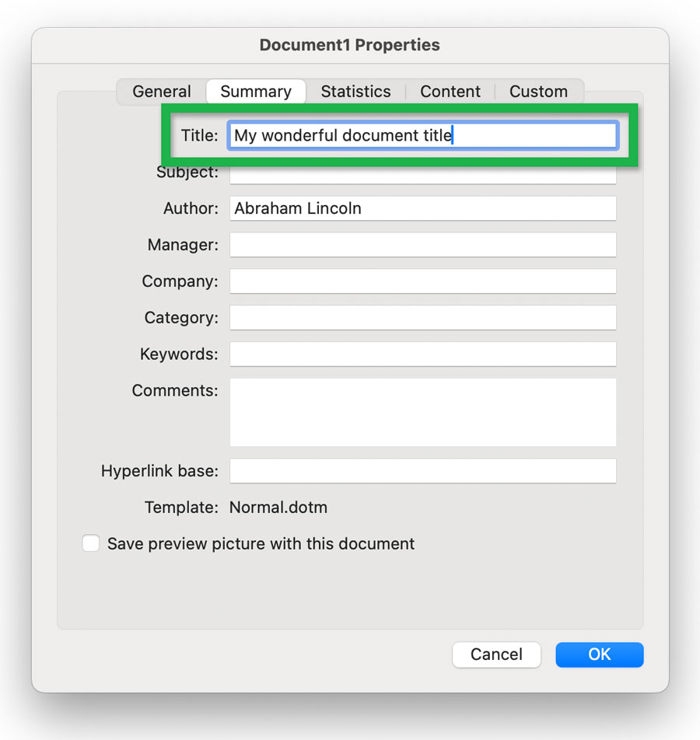Switch to the General tab
The height and width of the screenshot is (740, 700).
click(161, 91)
